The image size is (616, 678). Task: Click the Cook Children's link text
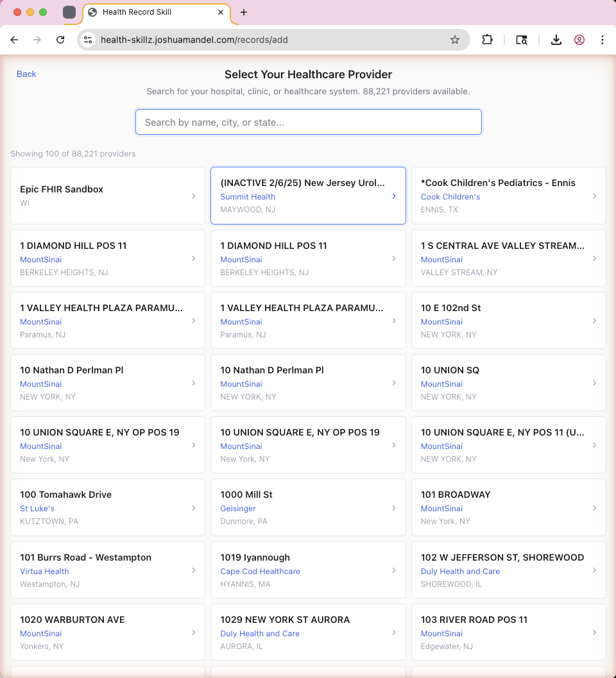pyautogui.click(x=450, y=196)
